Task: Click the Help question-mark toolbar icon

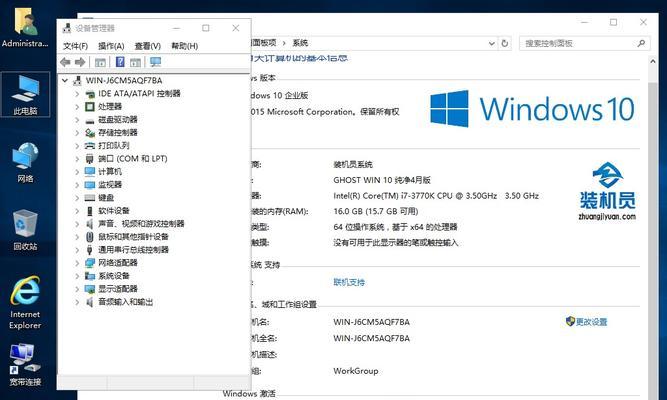Action: click(120, 62)
